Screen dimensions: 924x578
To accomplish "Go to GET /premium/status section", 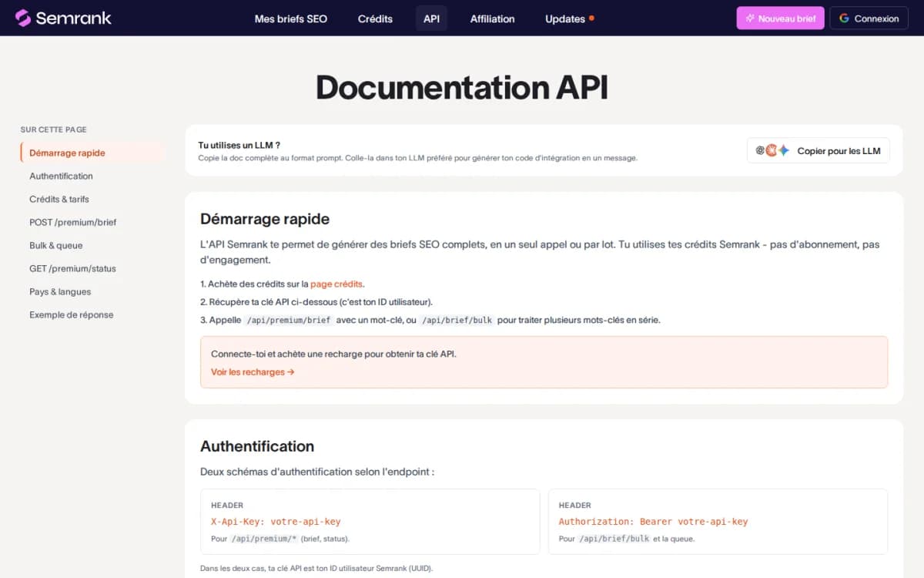I will click(x=72, y=268).
